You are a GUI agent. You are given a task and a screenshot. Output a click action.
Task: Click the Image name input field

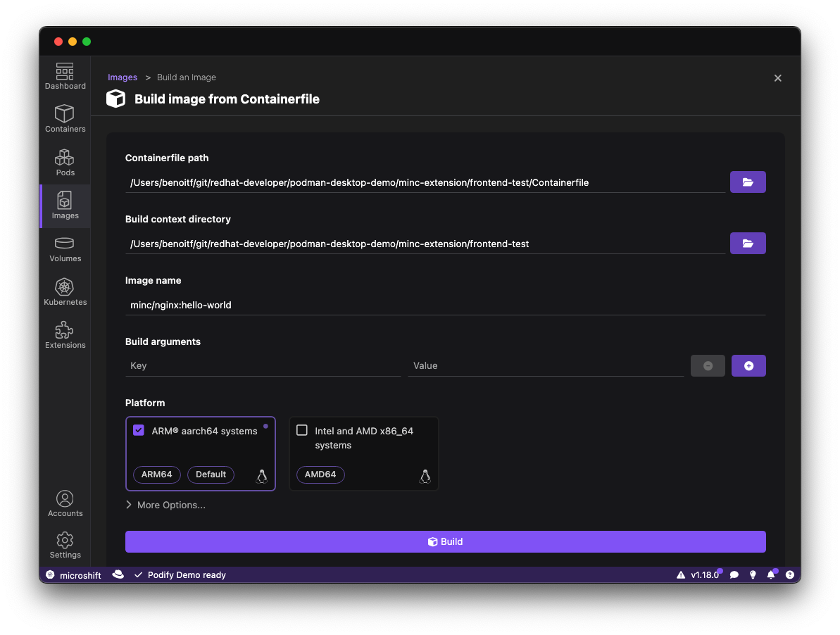[445, 306]
